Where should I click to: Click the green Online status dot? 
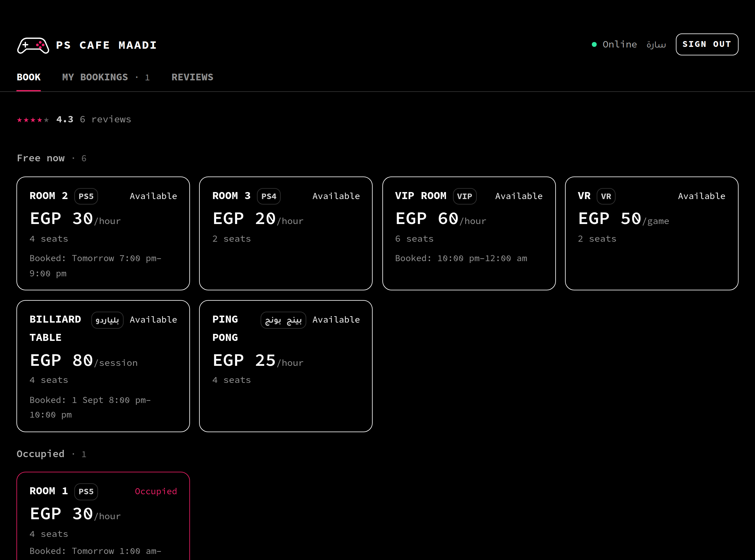(x=594, y=44)
